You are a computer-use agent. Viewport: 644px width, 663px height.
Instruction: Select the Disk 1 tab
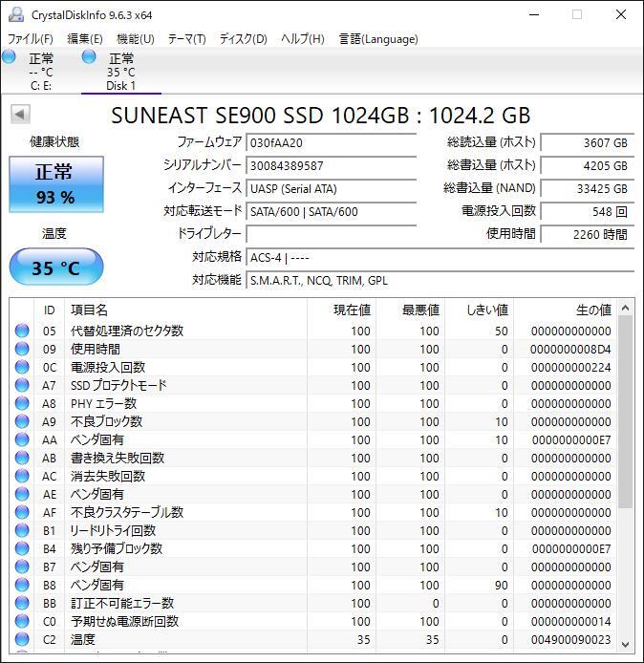click(x=121, y=71)
